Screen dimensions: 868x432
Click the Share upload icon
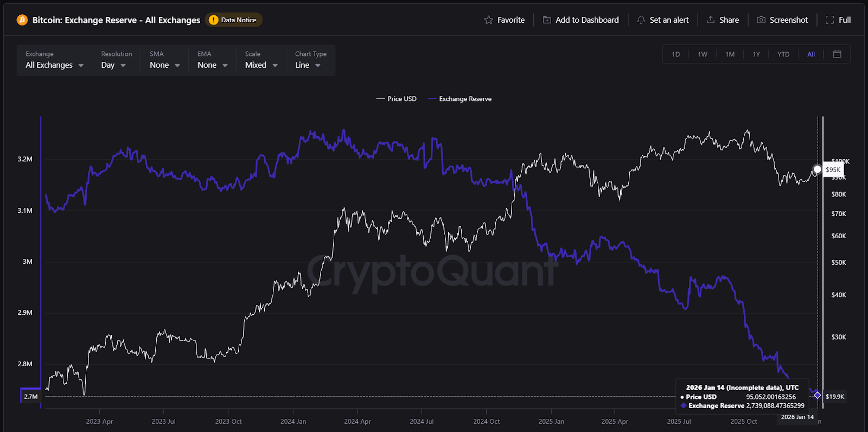tap(710, 20)
